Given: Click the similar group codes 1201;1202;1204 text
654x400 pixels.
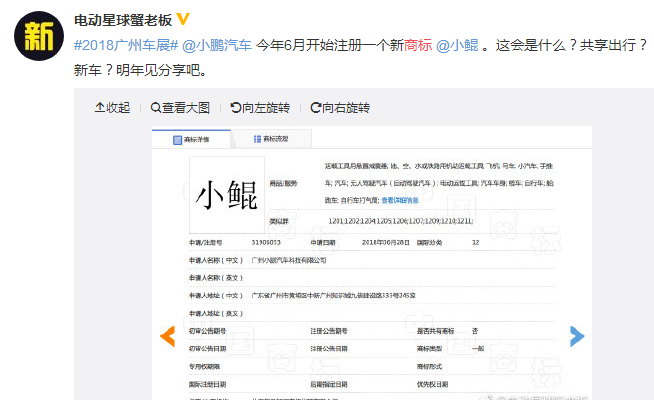Looking at the screenshot, I should click(400, 221).
